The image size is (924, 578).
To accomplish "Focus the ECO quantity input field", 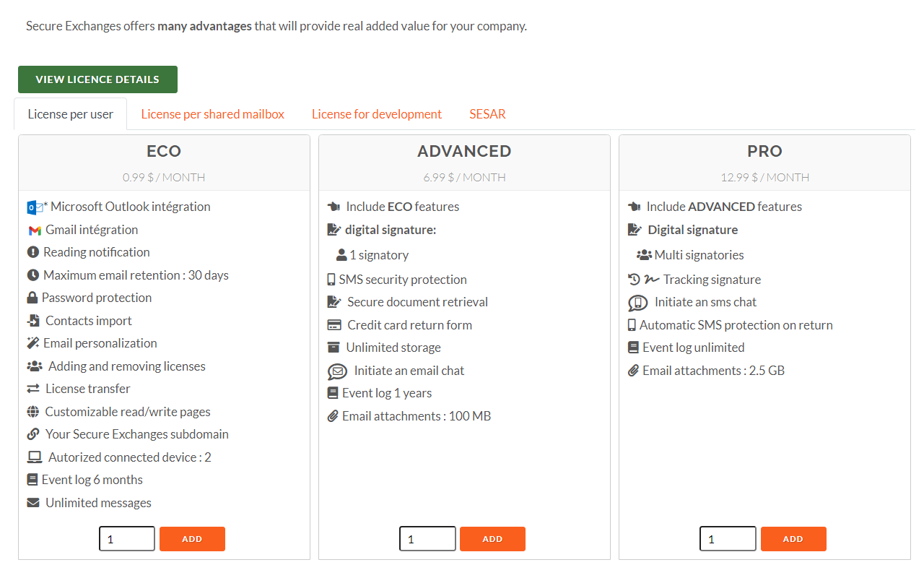I will coord(127,539).
